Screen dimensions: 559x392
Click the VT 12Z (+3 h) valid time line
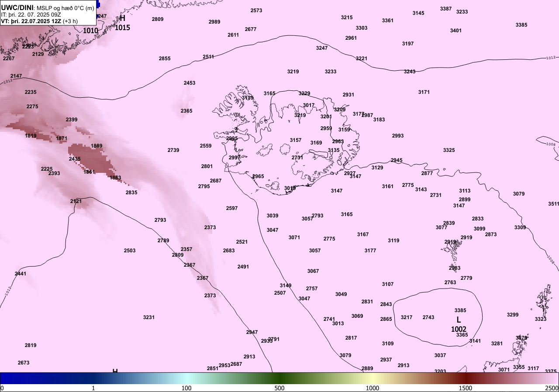click(39, 21)
